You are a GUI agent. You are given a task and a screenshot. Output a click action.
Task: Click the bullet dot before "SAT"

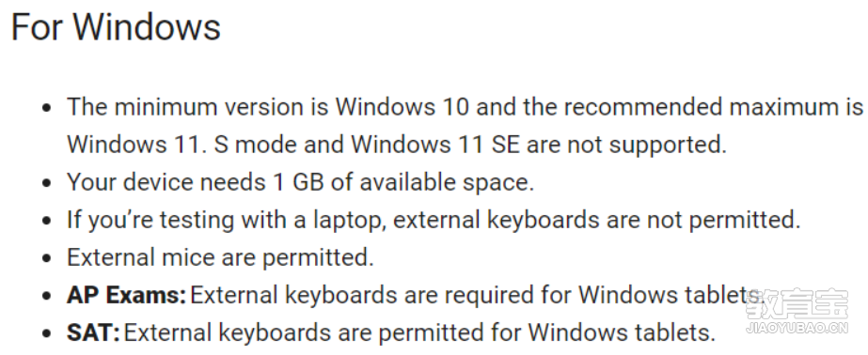click(46, 333)
